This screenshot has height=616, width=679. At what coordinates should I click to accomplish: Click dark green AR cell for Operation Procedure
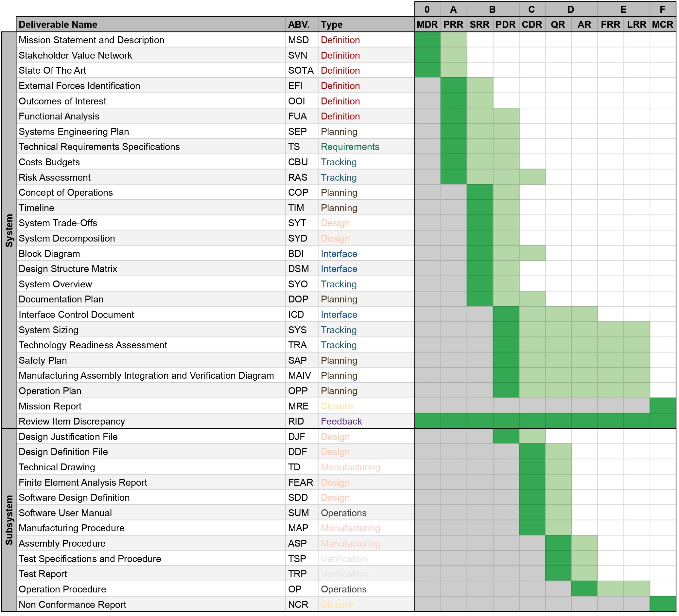[x=584, y=589]
